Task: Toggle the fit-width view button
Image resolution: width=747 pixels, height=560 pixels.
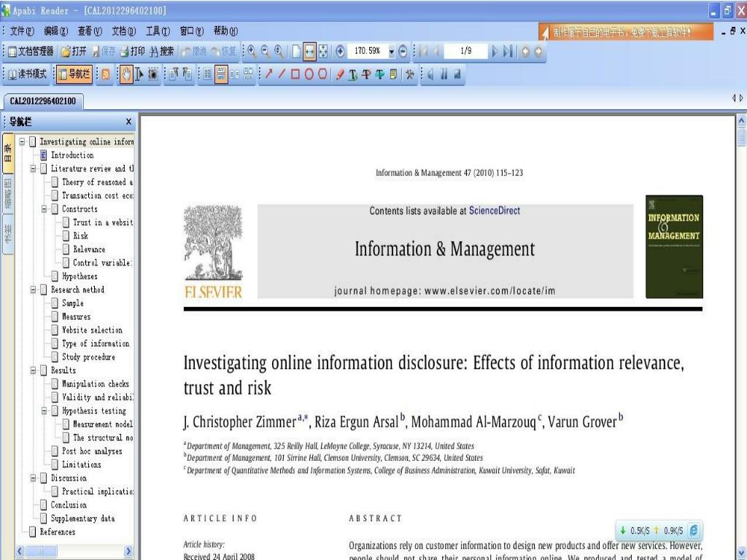Action: click(309, 52)
